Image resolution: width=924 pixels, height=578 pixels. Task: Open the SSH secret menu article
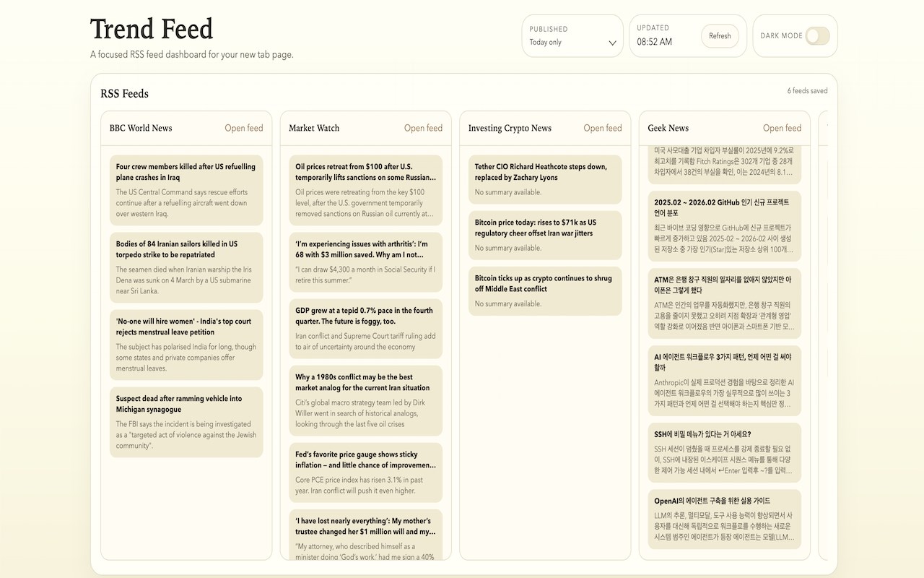(724, 452)
